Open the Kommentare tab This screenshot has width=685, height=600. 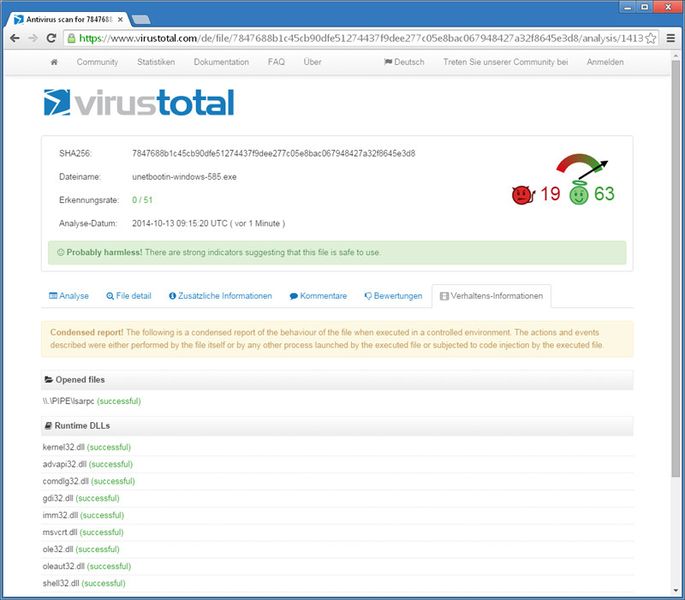click(318, 296)
